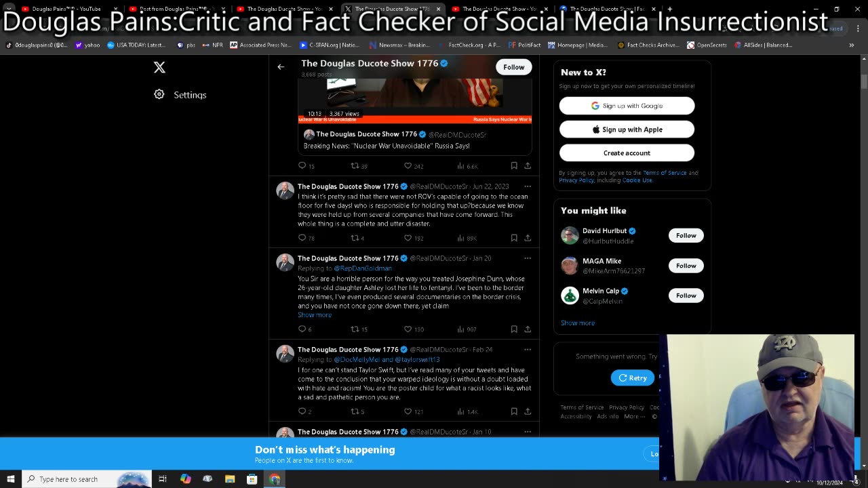This screenshot has height=488, width=868.
Task: Reply to the Feb 24 Taylor Swift post
Action: coord(302,411)
